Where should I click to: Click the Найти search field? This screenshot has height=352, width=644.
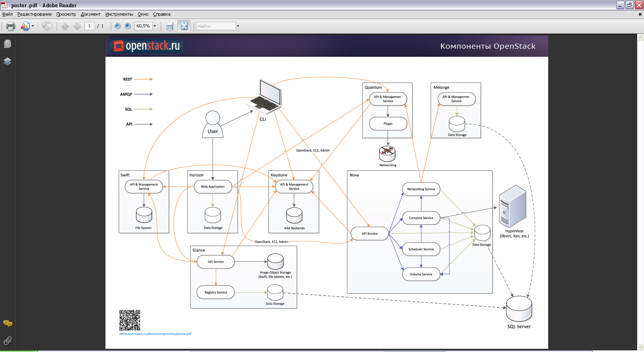point(216,26)
